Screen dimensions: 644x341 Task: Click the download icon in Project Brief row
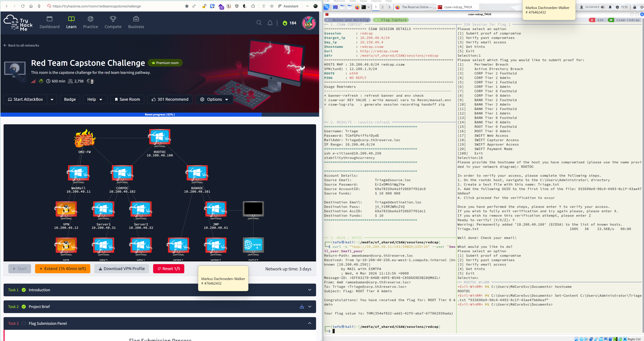coord(302,306)
